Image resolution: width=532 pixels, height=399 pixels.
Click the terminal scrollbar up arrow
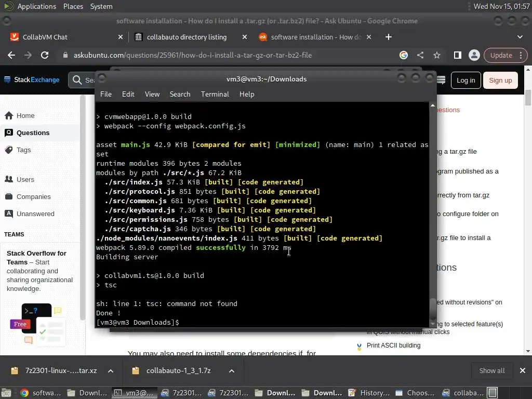(433, 105)
